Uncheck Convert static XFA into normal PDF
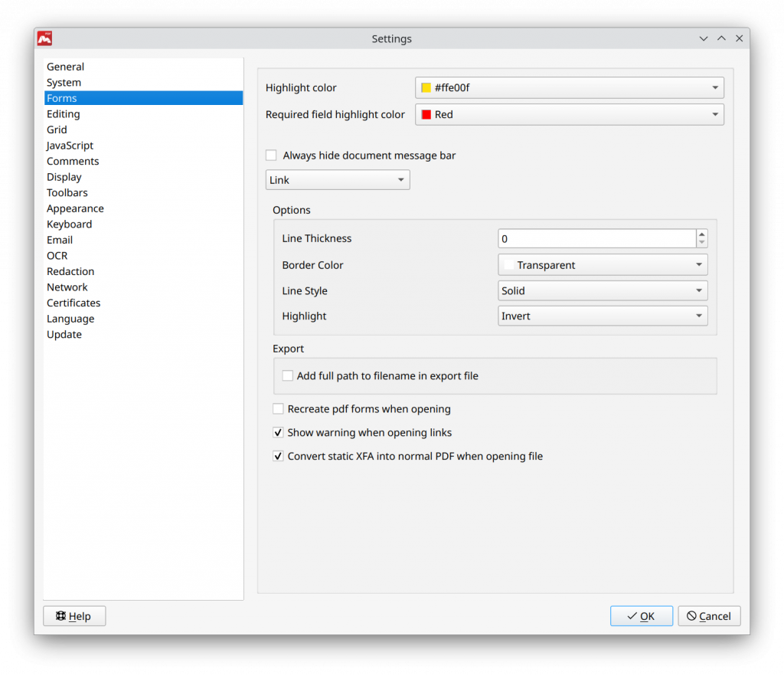The height and width of the screenshot is (675, 784). click(x=278, y=456)
